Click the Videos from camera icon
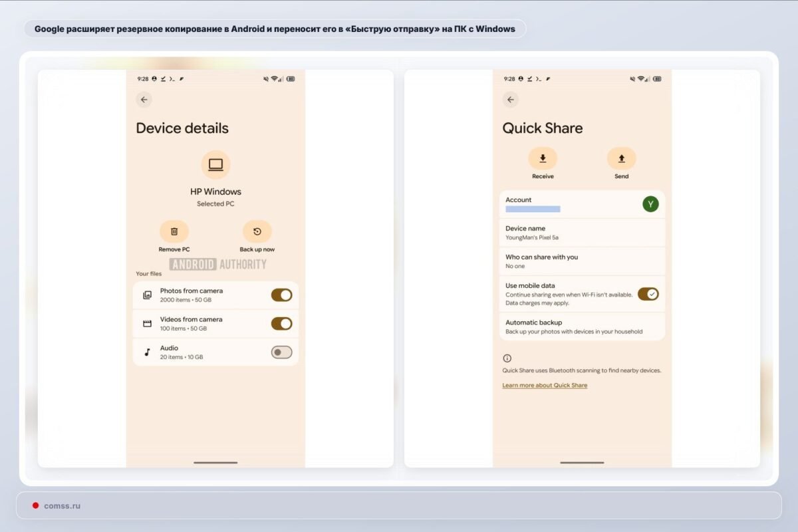 (148, 324)
